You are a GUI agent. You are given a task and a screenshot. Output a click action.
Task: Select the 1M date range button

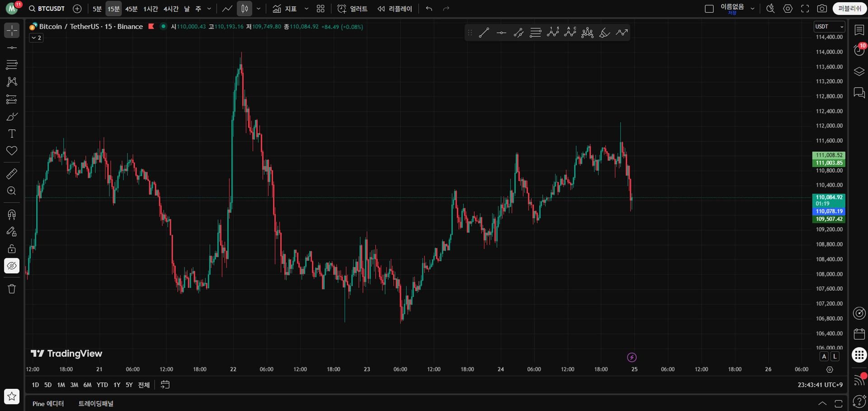(61, 385)
